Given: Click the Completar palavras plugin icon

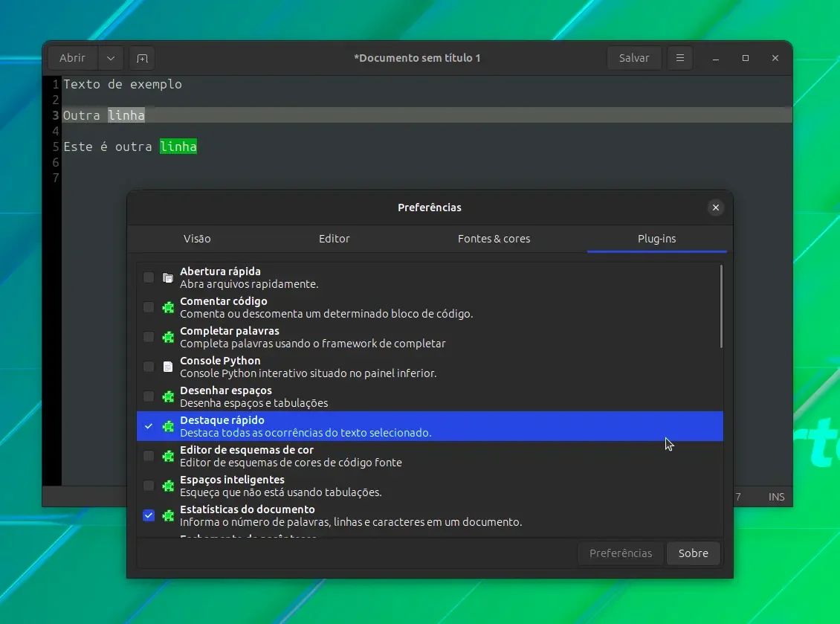Looking at the screenshot, I should 168,337.
